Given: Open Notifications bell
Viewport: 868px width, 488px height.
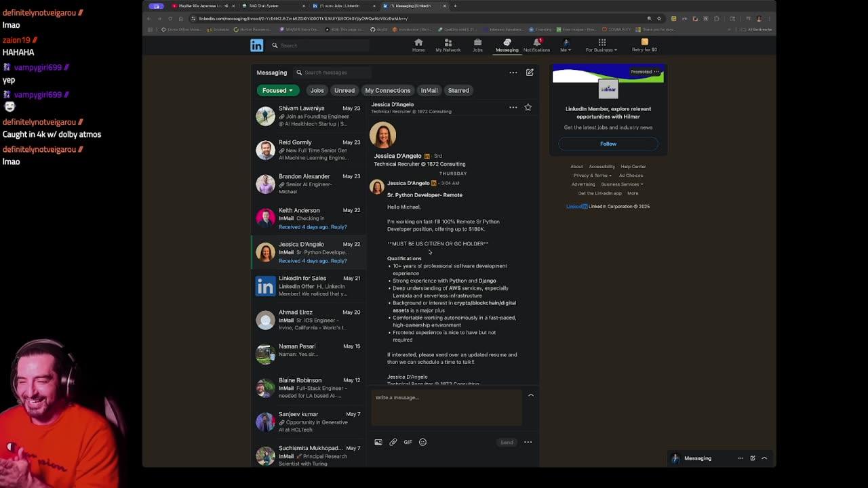Looking at the screenshot, I should pyautogui.click(x=536, y=45).
